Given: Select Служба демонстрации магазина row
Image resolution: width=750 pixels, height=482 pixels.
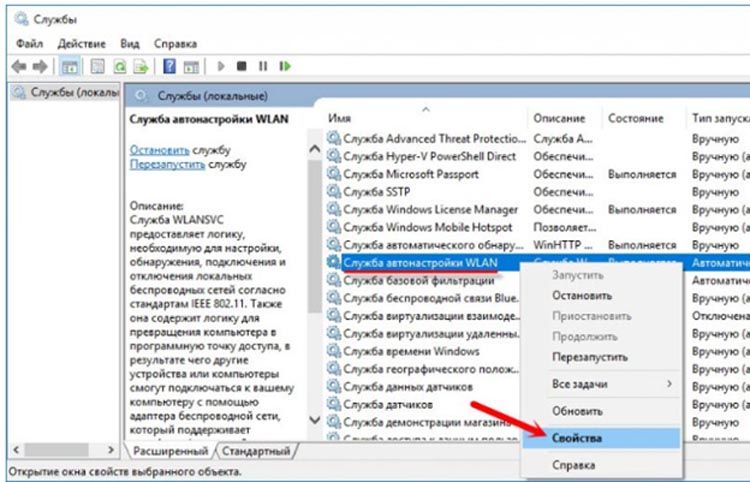Looking at the screenshot, I should [427, 422].
